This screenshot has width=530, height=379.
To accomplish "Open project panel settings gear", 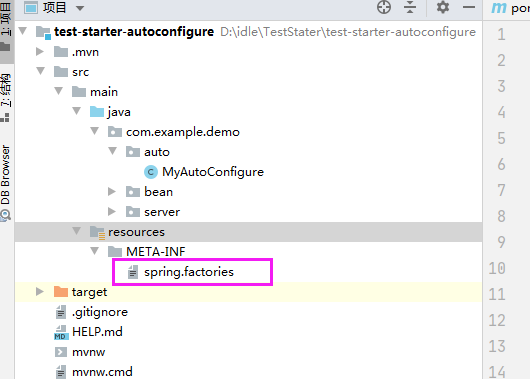I will click(x=442, y=7).
